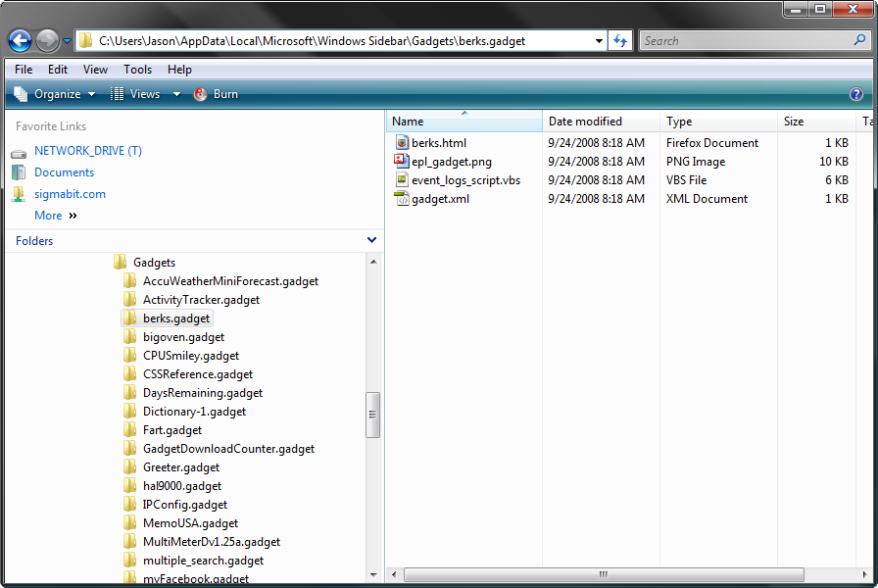The width and height of the screenshot is (878, 588).
Task: Open the Views dropdown arrow
Action: pyautogui.click(x=174, y=94)
